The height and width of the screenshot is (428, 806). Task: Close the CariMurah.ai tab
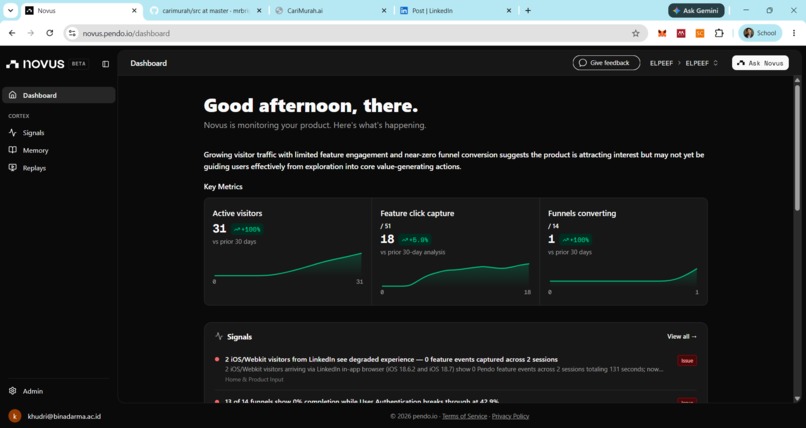(x=383, y=10)
